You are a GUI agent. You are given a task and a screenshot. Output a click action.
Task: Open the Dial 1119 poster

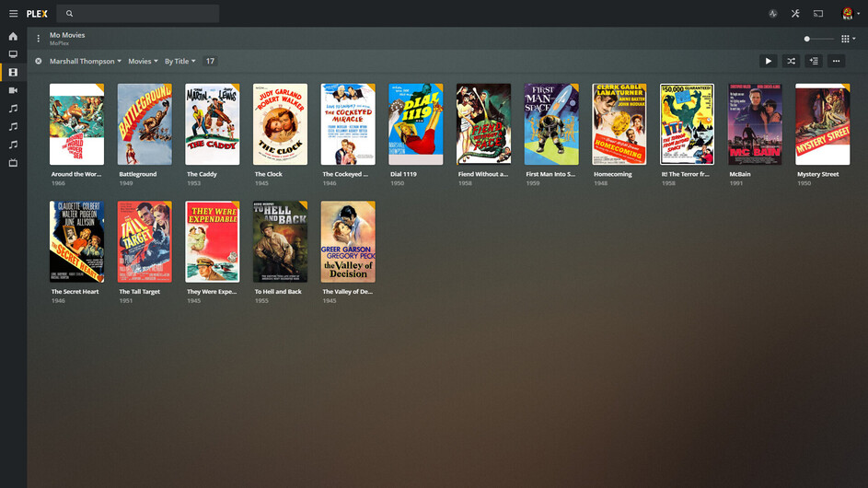pyautogui.click(x=416, y=124)
